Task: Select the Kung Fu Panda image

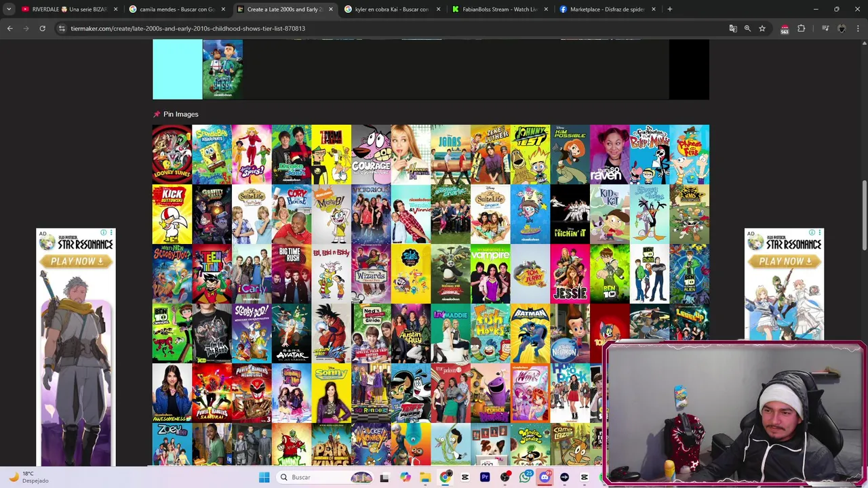Action: click(450, 274)
